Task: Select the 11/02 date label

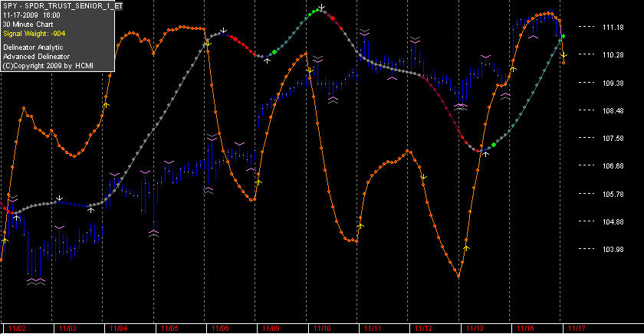Action: tap(17, 329)
